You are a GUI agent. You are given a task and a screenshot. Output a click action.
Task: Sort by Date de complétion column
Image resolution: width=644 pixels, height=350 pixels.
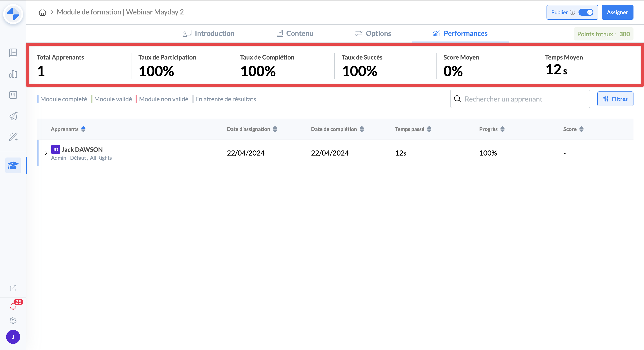click(362, 129)
